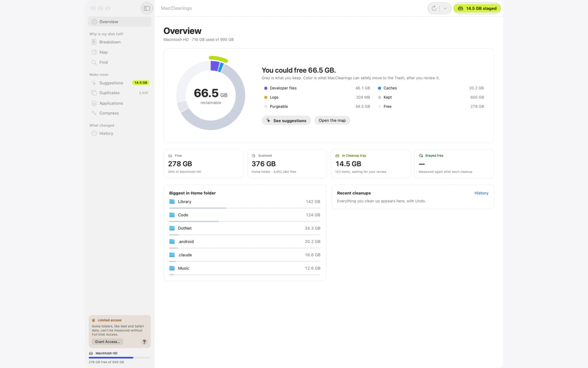Click the Macintosh HD disk usage bar
588x368 pixels.
120,358
